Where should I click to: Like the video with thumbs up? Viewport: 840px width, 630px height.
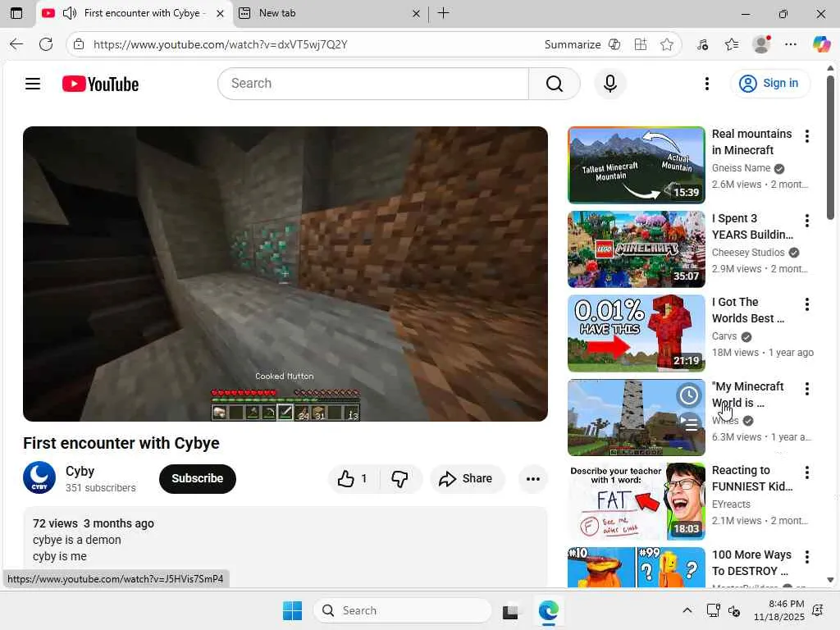click(353, 478)
